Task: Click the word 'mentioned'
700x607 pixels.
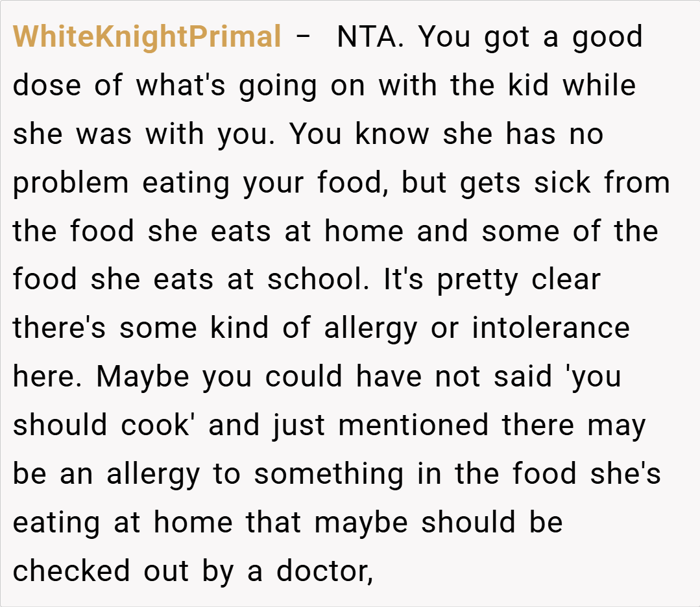Action: [x=413, y=425]
